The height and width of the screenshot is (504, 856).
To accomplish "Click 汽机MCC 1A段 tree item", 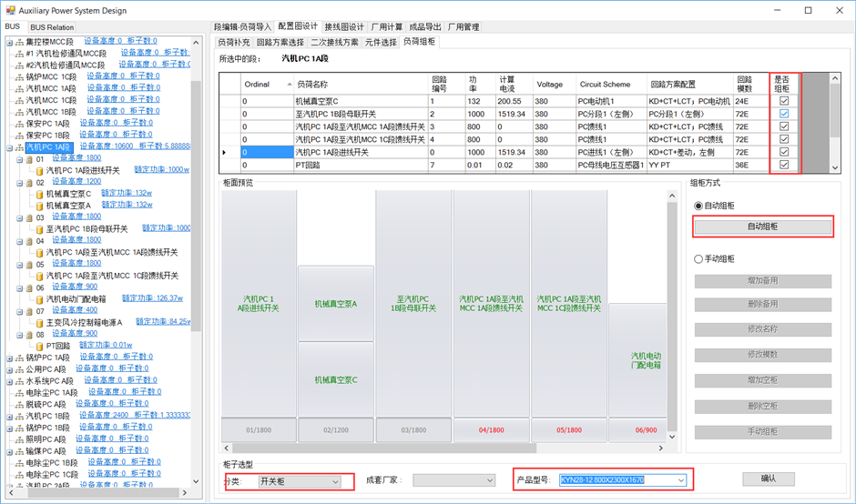I will pos(51,89).
